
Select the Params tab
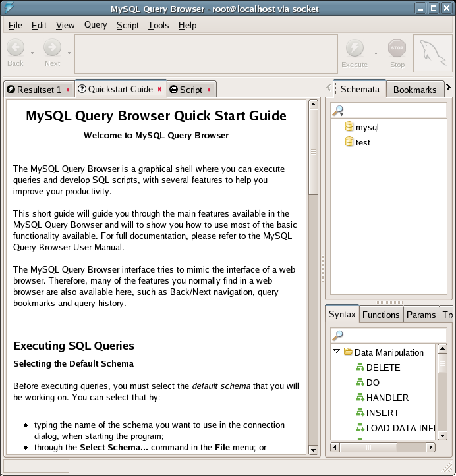(421, 315)
